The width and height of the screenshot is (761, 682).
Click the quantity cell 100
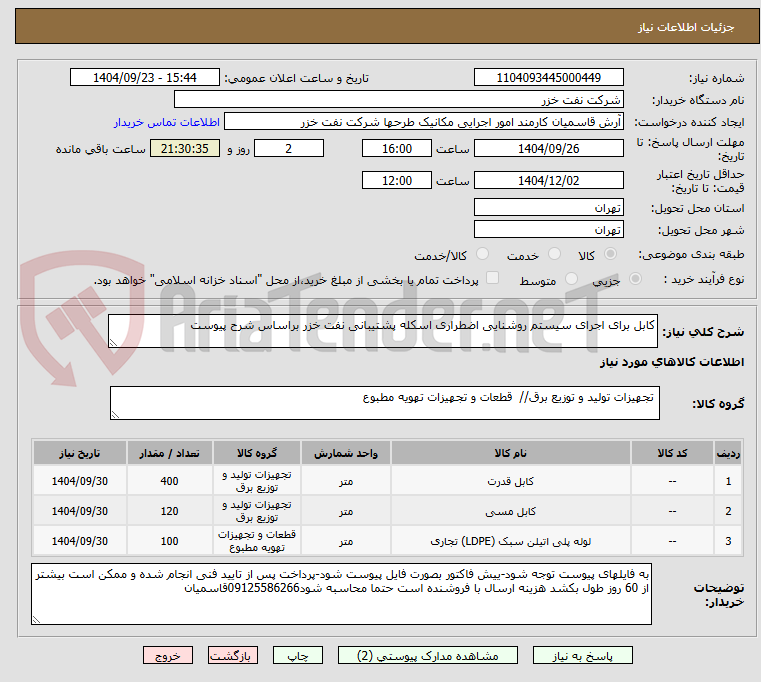click(x=169, y=541)
